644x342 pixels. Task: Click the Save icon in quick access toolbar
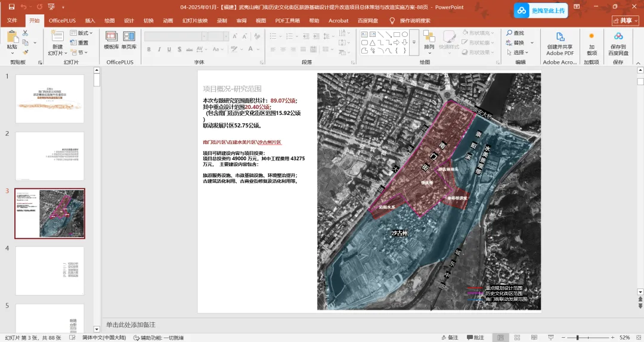click(11, 7)
